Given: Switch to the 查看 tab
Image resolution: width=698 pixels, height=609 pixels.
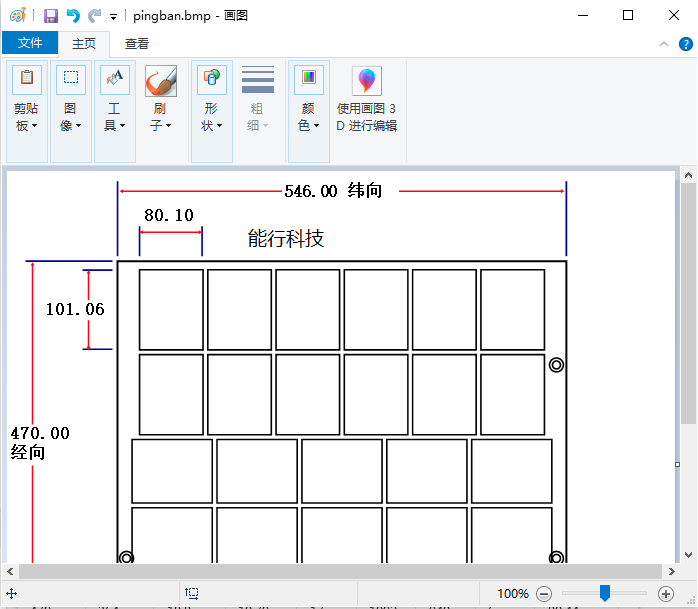Looking at the screenshot, I should (x=137, y=43).
